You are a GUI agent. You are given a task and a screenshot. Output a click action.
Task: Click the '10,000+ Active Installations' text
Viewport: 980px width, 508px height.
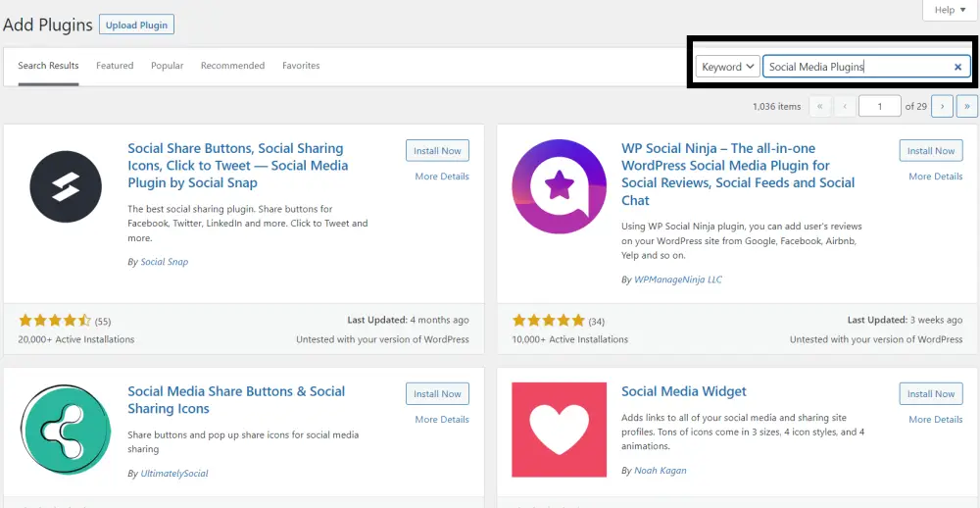[570, 339]
